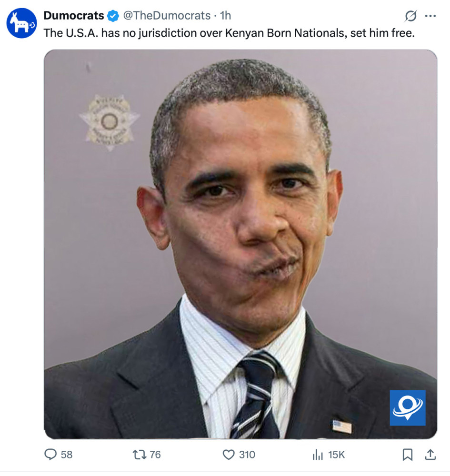The image size is (450, 476).
Task: Click the blue square logo on the photo
Action: [408, 408]
